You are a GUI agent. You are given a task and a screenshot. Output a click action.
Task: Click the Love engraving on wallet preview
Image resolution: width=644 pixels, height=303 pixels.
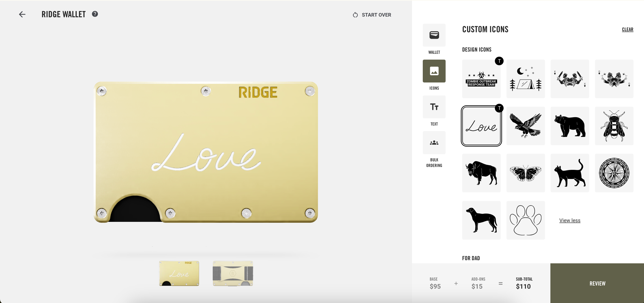coord(206,153)
